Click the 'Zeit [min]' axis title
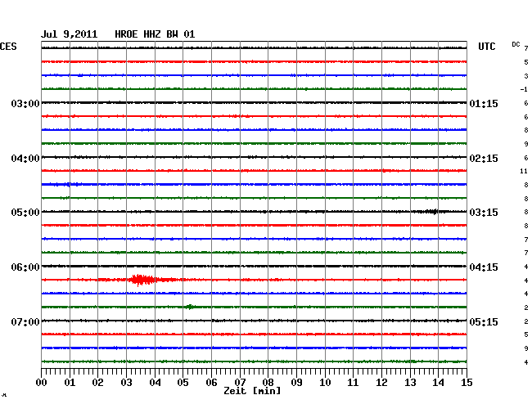Viewport: 532px width, 404px height. coord(252,391)
